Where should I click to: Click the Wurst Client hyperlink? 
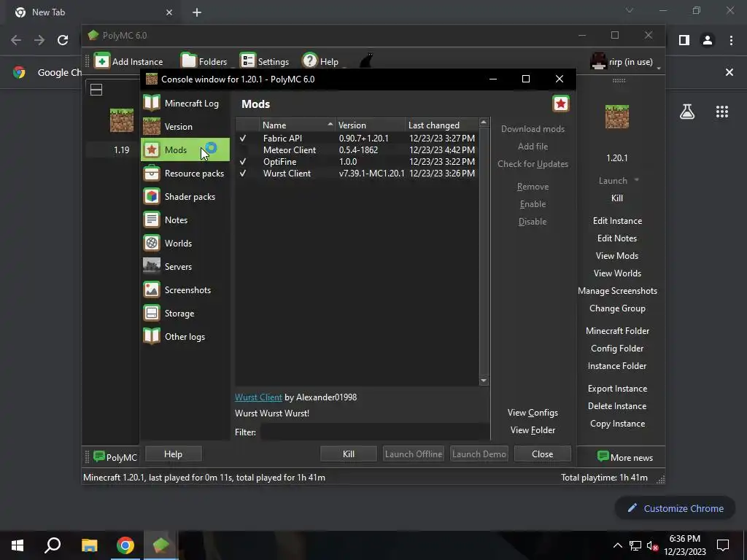[x=258, y=397]
